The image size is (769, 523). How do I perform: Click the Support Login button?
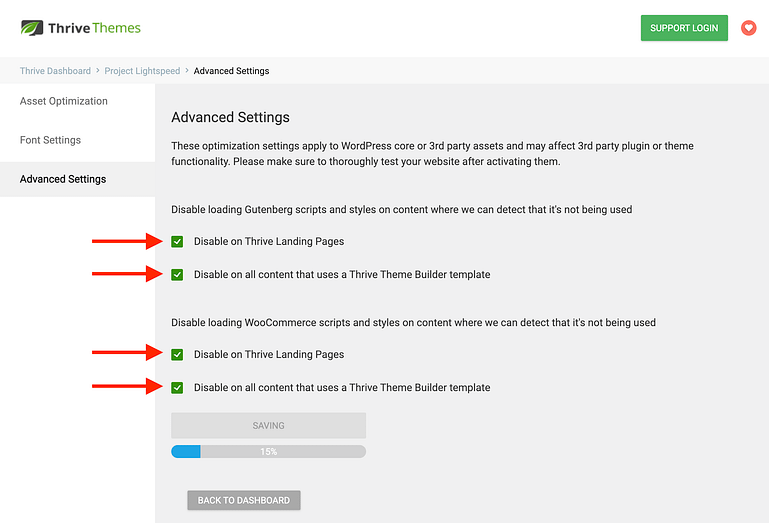point(684,28)
